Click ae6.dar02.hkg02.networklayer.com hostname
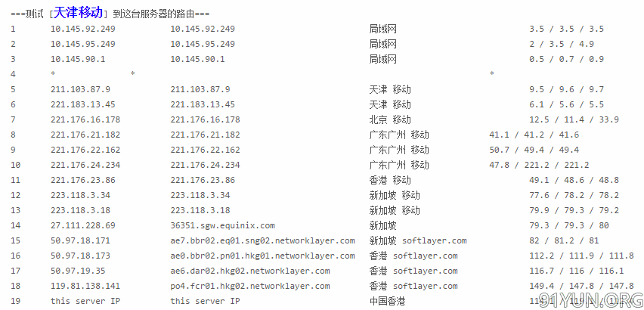644x310 pixels. click(x=250, y=271)
